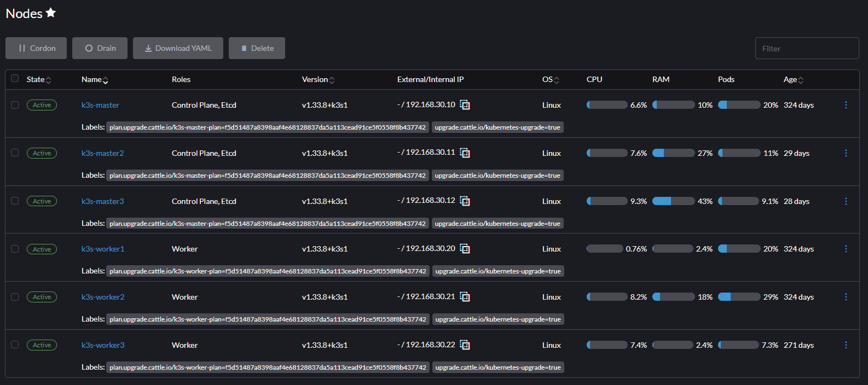The image size is (868, 385).
Task: Click the k3s-master-plan label on k3s-master row
Action: [x=268, y=127]
